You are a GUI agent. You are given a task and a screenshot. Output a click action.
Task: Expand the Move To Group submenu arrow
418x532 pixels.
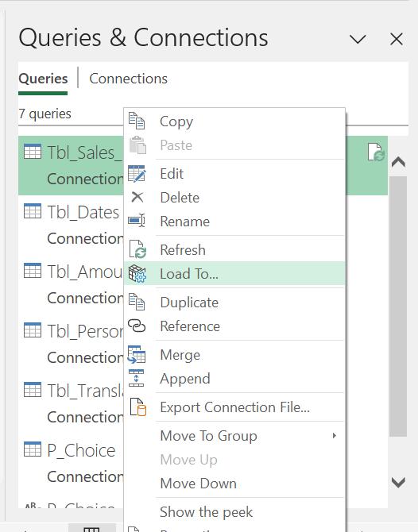pos(335,436)
